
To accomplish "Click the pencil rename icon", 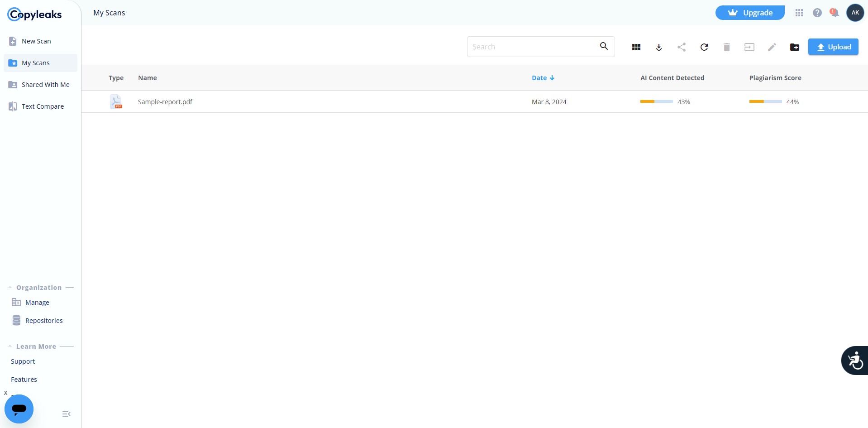I will 772,47.
